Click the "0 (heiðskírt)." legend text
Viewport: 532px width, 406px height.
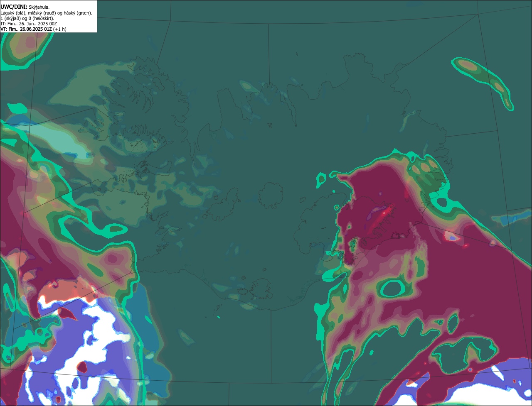(41, 19)
